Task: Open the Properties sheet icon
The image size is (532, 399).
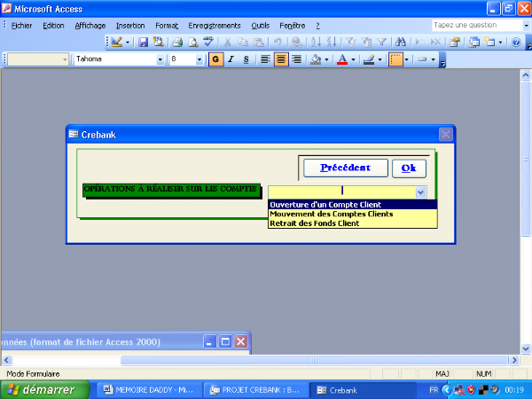Action: [455, 42]
